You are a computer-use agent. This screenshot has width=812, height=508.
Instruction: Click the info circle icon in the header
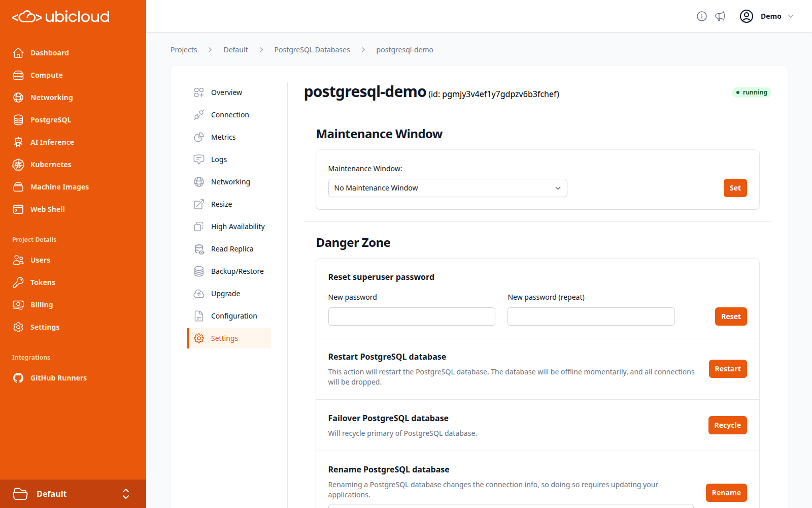pos(702,16)
